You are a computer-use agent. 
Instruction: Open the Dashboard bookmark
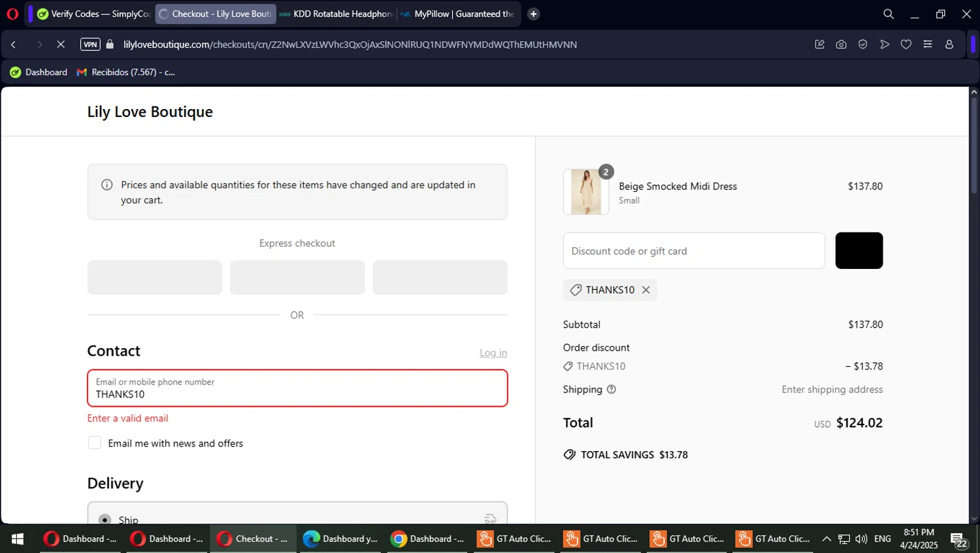tap(39, 72)
